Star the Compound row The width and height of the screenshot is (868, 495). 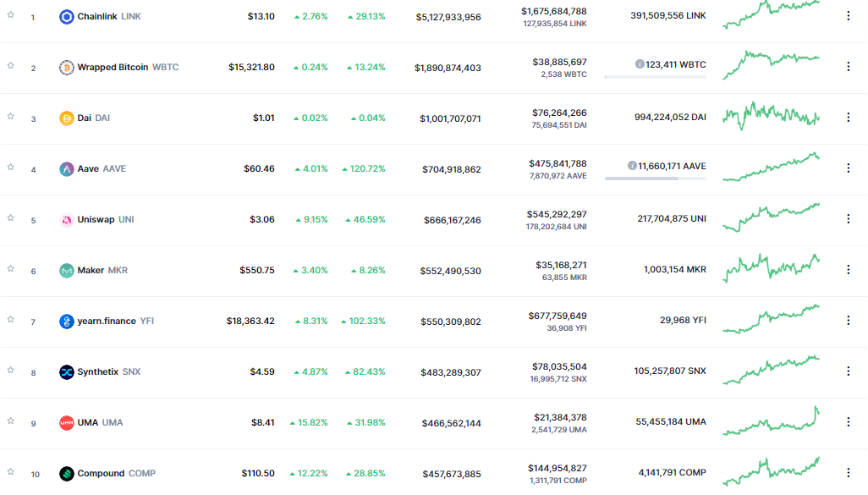[10, 472]
